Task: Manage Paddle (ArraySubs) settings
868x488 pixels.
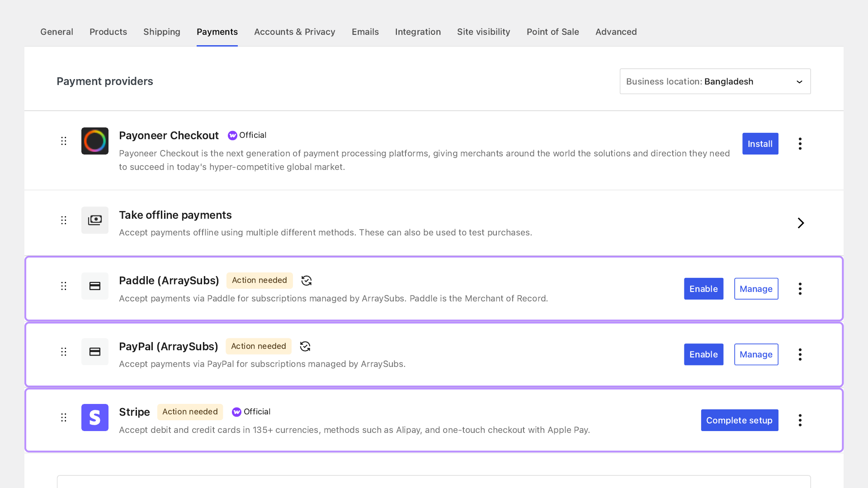Action: point(756,289)
